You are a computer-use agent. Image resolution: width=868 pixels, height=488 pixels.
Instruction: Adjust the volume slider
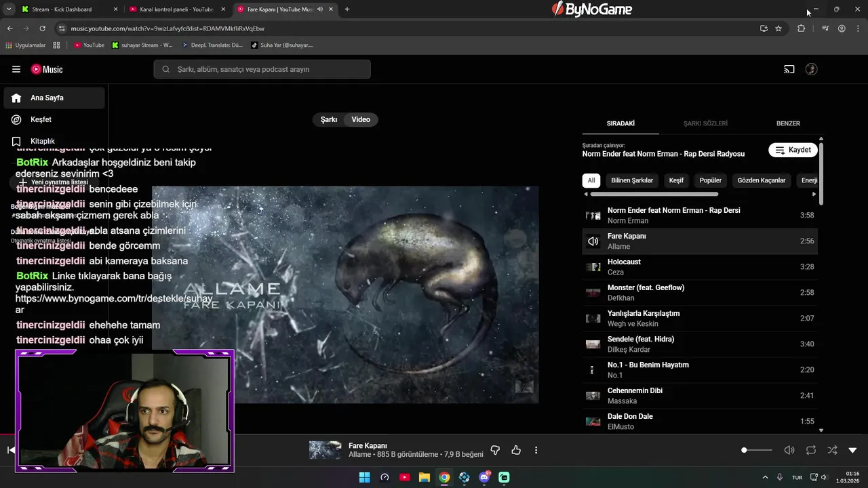(x=757, y=450)
